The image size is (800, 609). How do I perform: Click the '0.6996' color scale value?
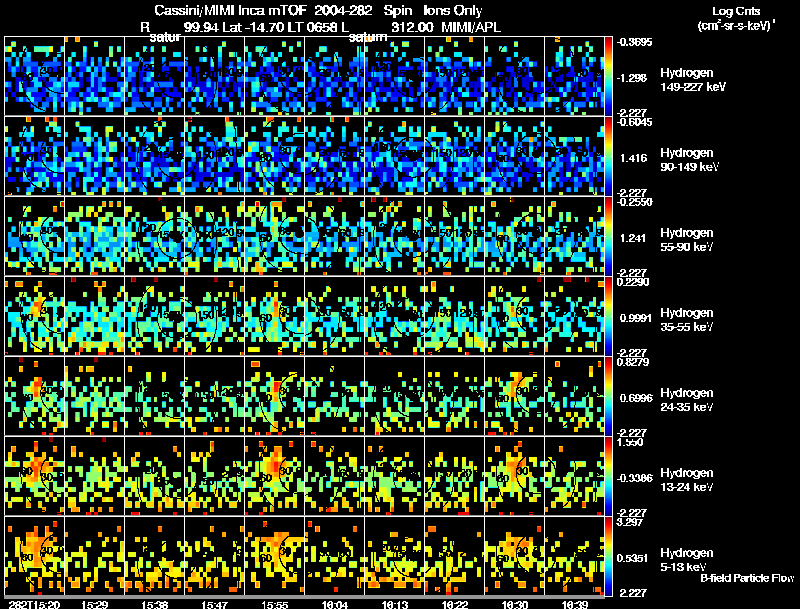click(x=635, y=398)
